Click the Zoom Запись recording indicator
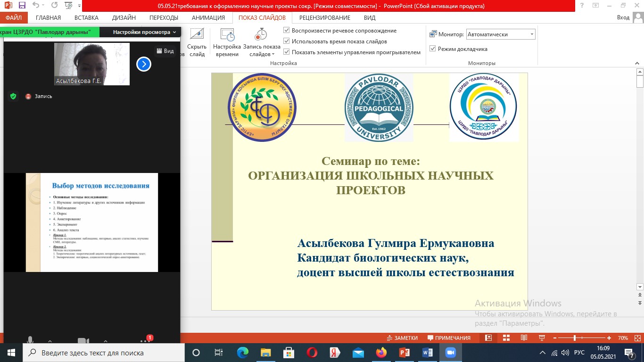 (x=39, y=96)
